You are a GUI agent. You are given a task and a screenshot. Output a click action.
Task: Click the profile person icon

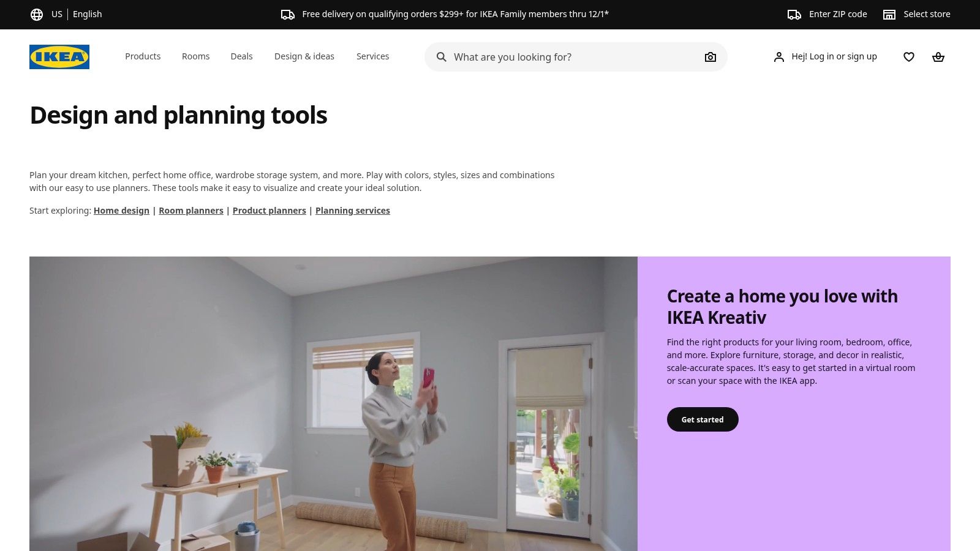coord(779,57)
